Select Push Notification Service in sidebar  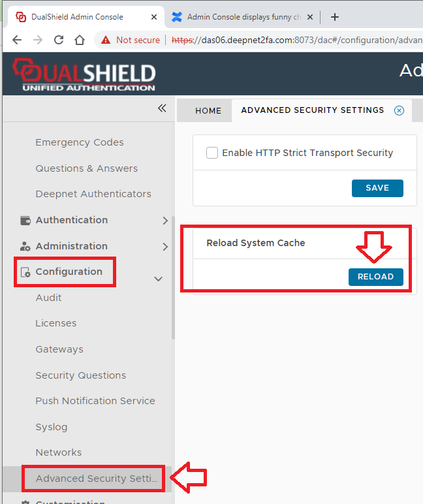pos(95,401)
